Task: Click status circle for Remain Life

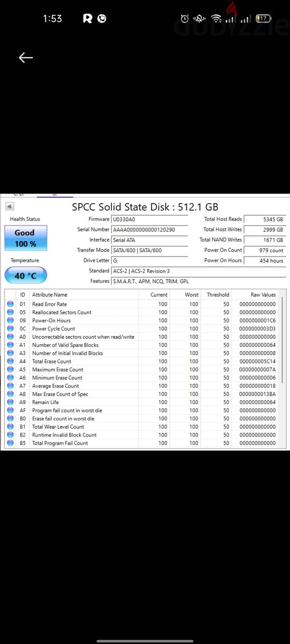Action: (x=11, y=402)
